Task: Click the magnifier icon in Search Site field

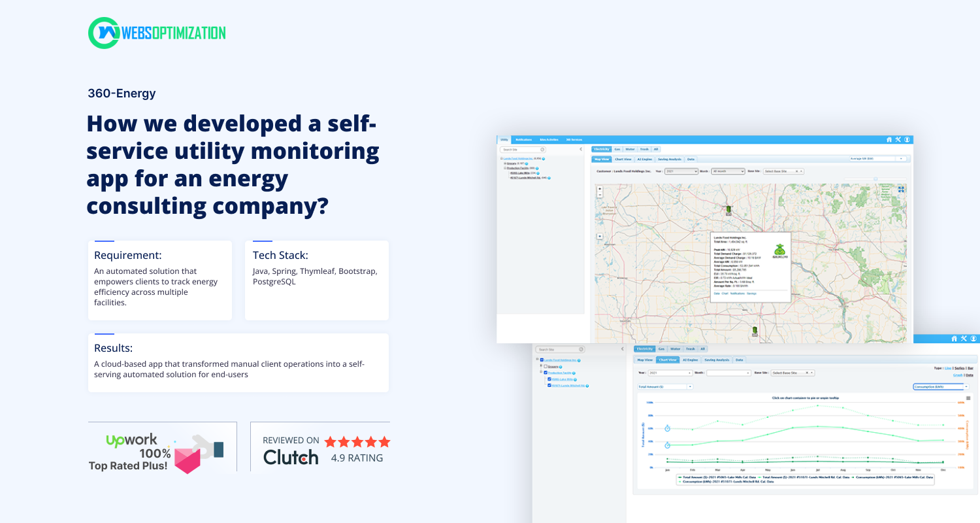Action: (x=542, y=149)
